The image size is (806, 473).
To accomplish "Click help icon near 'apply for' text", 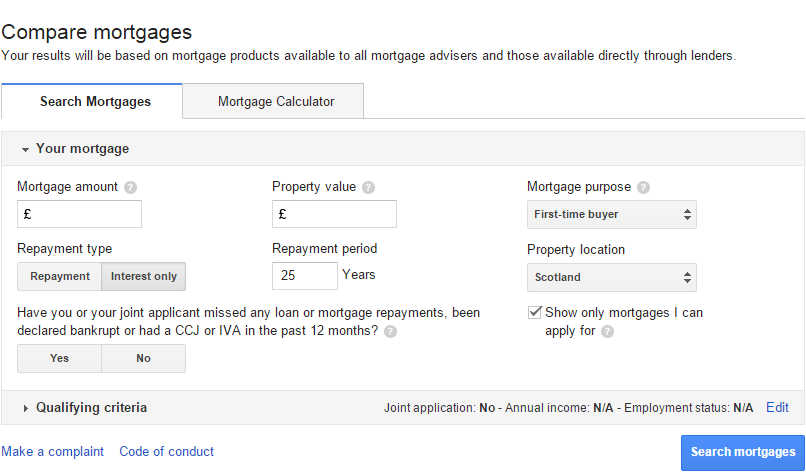I will (608, 331).
